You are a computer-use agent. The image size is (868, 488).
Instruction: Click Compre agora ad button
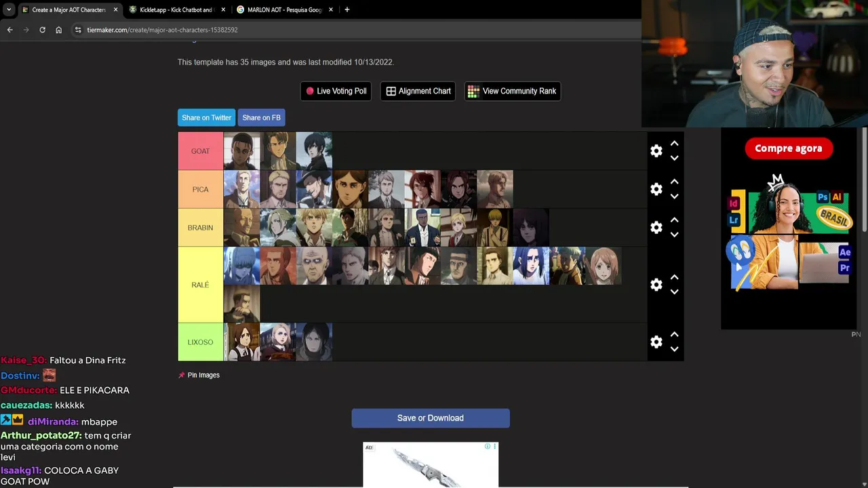click(x=788, y=148)
